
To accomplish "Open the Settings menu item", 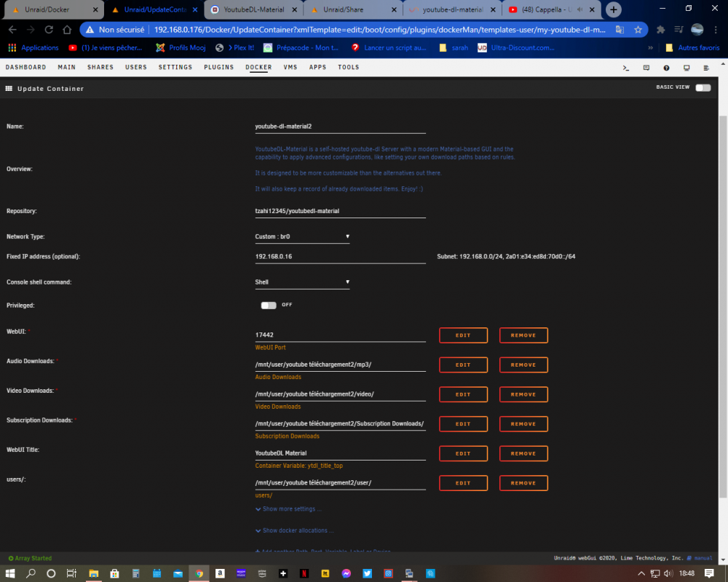I will [x=175, y=68].
